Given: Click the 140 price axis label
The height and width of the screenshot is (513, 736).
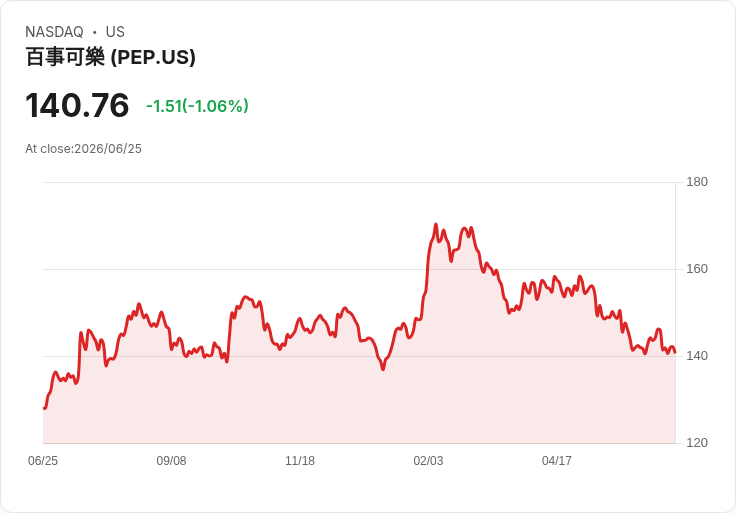Looking at the screenshot, I should click(697, 356).
